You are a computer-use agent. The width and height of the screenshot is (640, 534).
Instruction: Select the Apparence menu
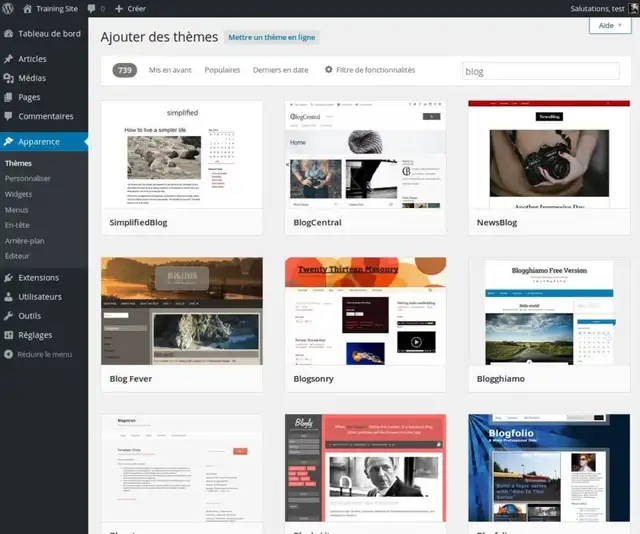click(x=44, y=142)
